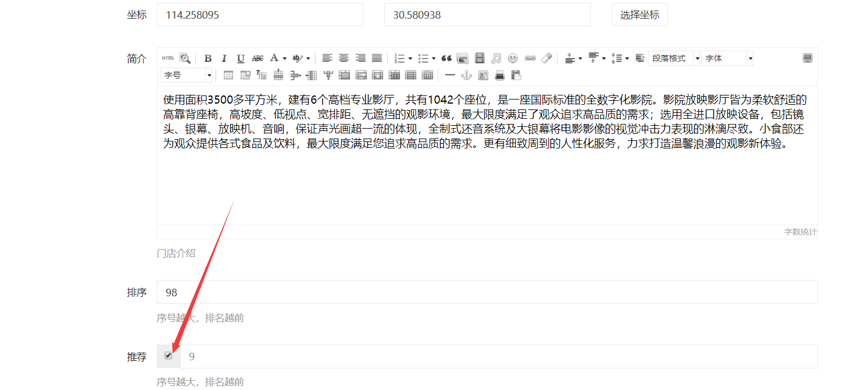
Task: Apply the font color A button
Action: (274, 58)
